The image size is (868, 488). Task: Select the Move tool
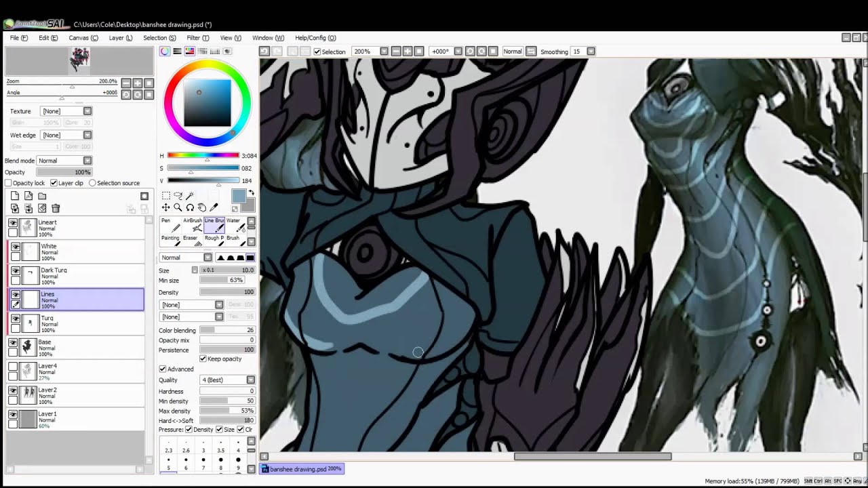(166, 207)
